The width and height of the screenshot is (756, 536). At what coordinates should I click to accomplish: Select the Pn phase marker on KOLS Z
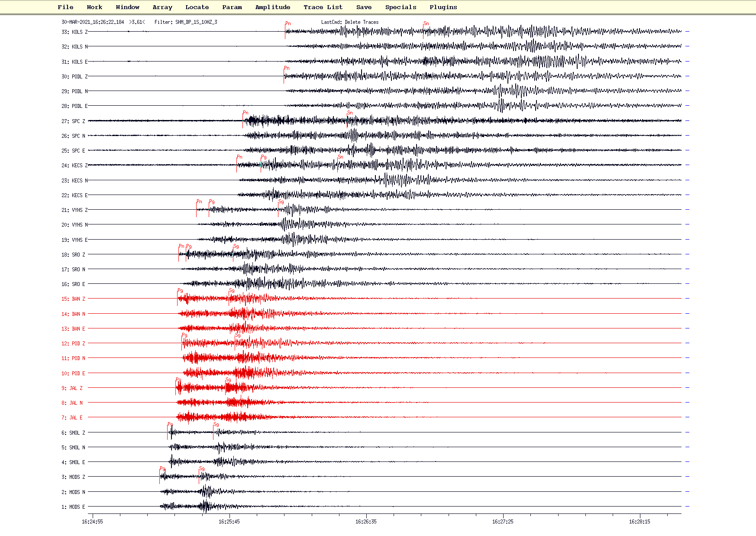pos(288,24)
